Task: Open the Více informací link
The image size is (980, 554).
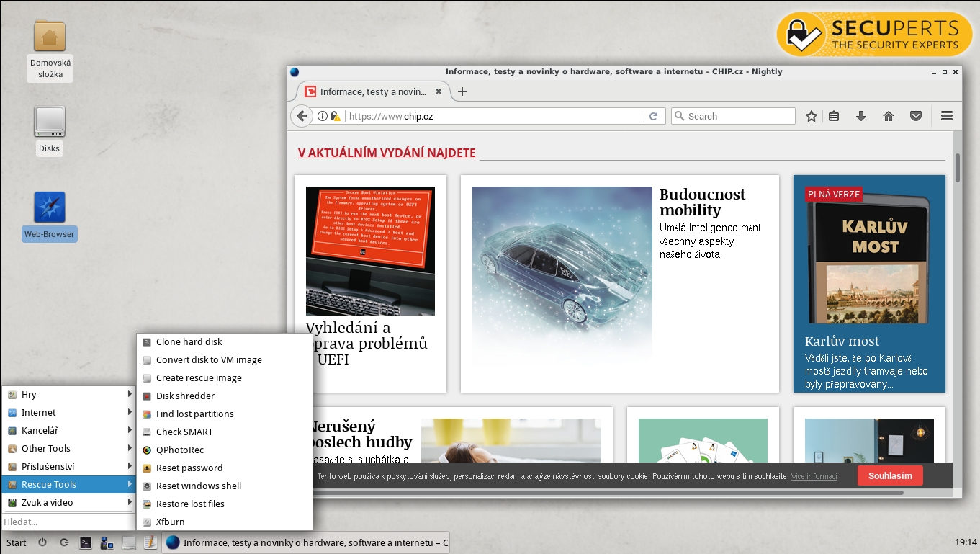Action: tap(814, 476)
